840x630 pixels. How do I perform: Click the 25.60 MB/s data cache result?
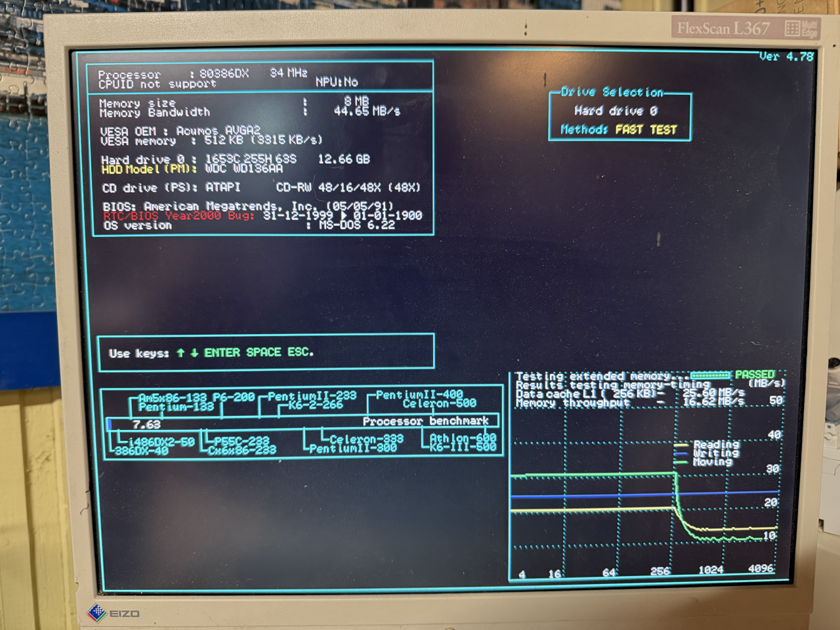pyautogui.click(x=714, y=392)
